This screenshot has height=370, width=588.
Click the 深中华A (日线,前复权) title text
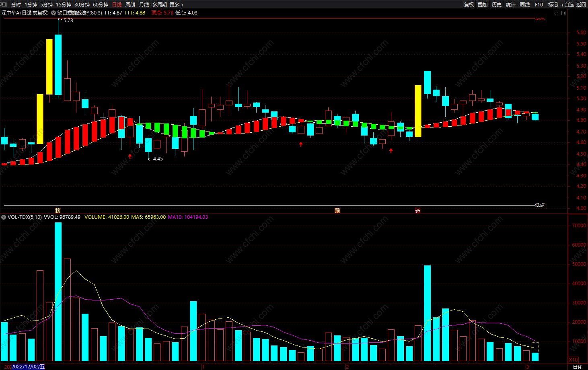25,13
